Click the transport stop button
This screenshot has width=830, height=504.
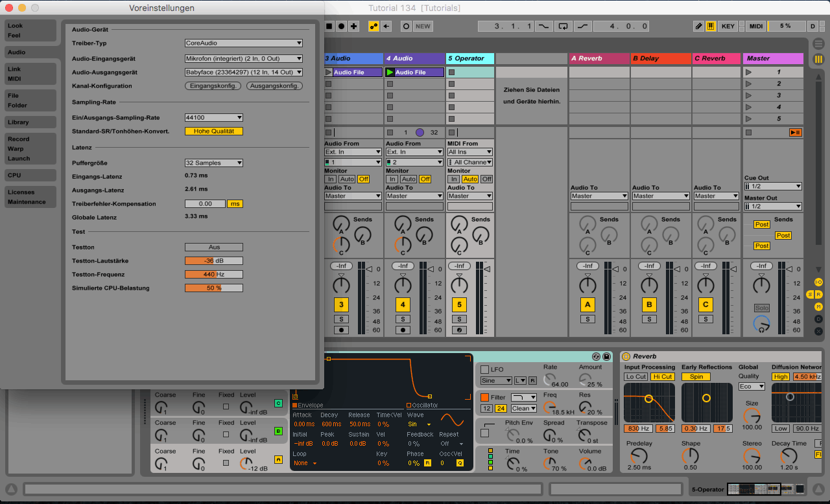click(x=329, y=27)
